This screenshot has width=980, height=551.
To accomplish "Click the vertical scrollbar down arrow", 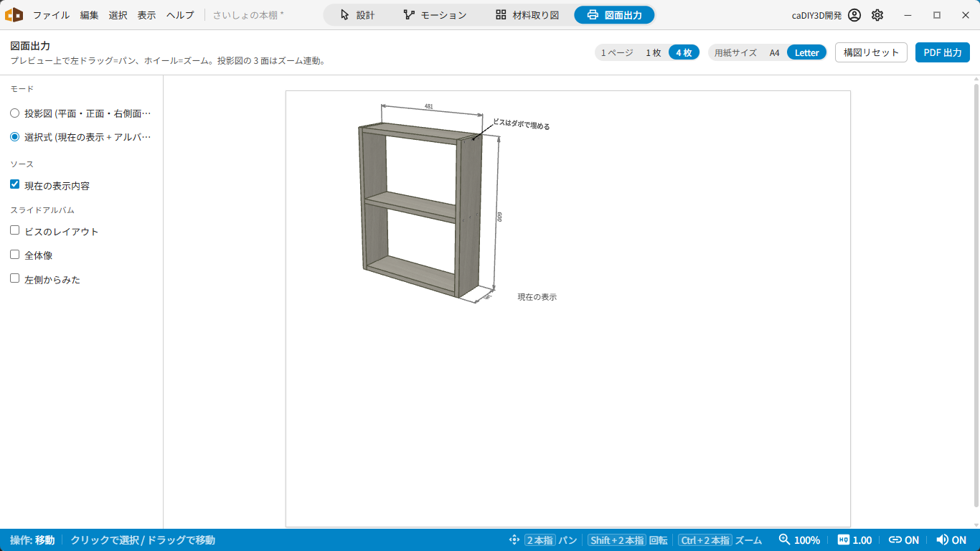I will [x=975, y=525].
